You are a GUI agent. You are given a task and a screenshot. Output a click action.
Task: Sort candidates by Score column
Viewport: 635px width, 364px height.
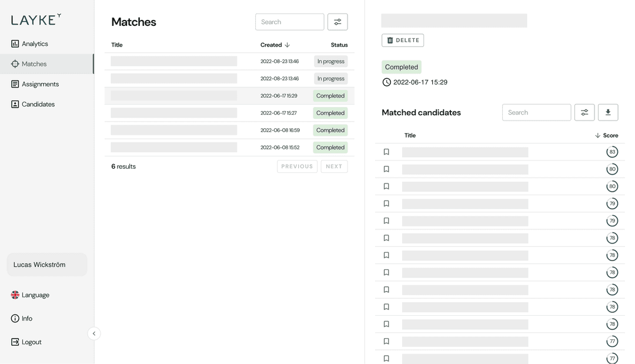click(x=607, y=135)
